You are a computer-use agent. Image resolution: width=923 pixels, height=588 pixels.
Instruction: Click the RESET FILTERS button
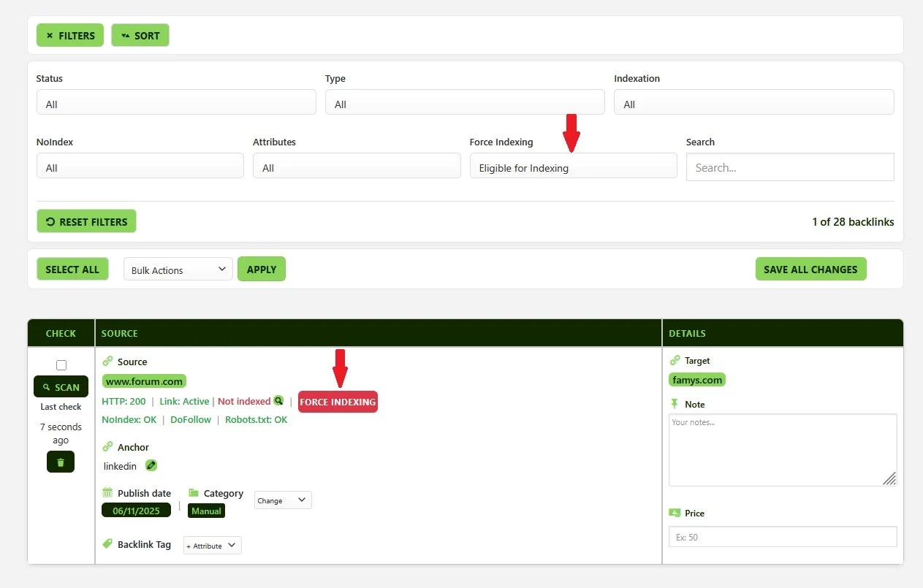(x=86, y=221)
